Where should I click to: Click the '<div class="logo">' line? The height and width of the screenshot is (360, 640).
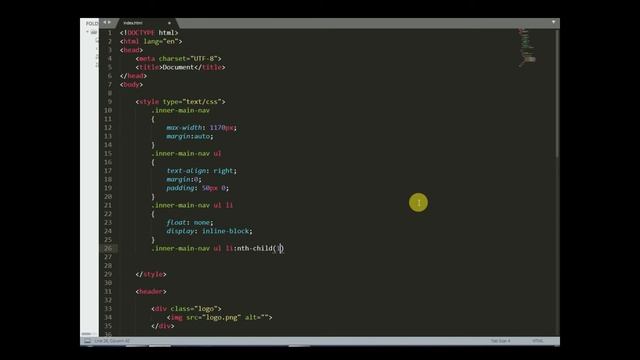[x=186, y=309]
